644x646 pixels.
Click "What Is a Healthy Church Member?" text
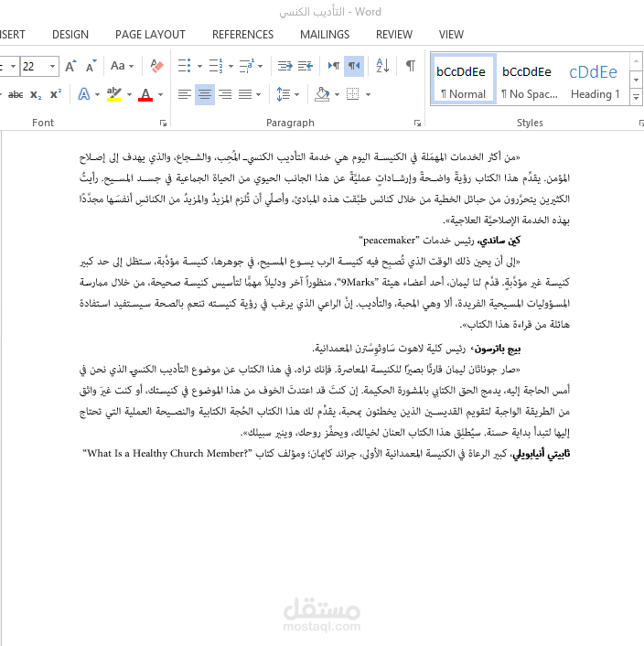[167, 454]
